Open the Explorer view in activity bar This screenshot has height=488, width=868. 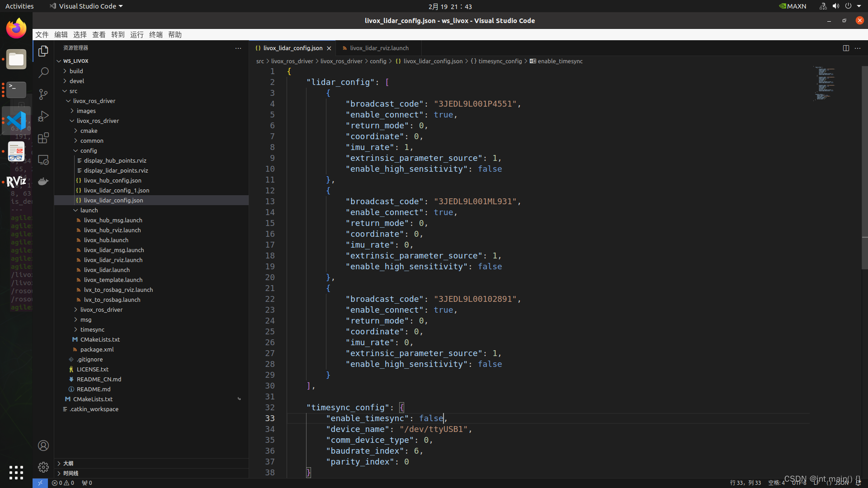point(43,51)
